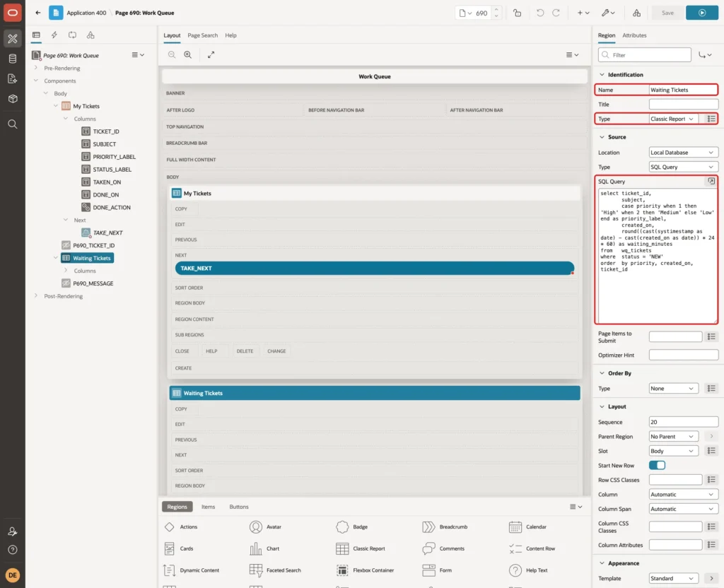Open the gallery Items tab
This screenshot has width=724, height=588.
click(209, 507)
